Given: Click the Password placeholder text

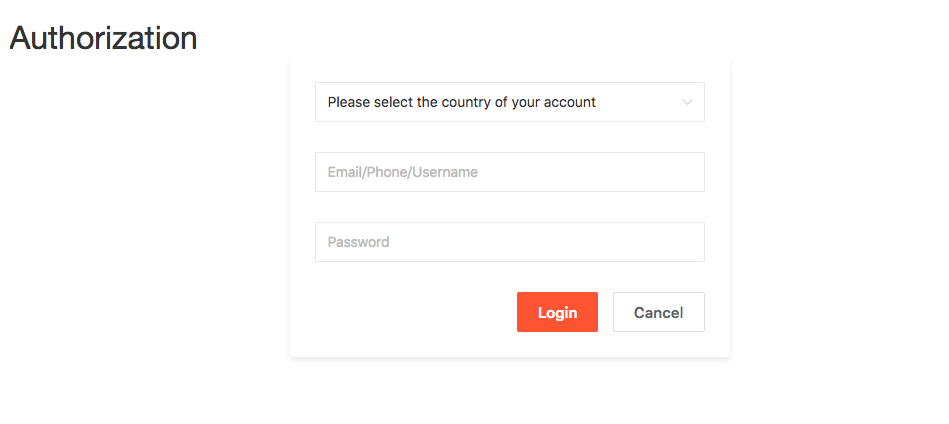Looking at the screenshot, I should (358, 242).
